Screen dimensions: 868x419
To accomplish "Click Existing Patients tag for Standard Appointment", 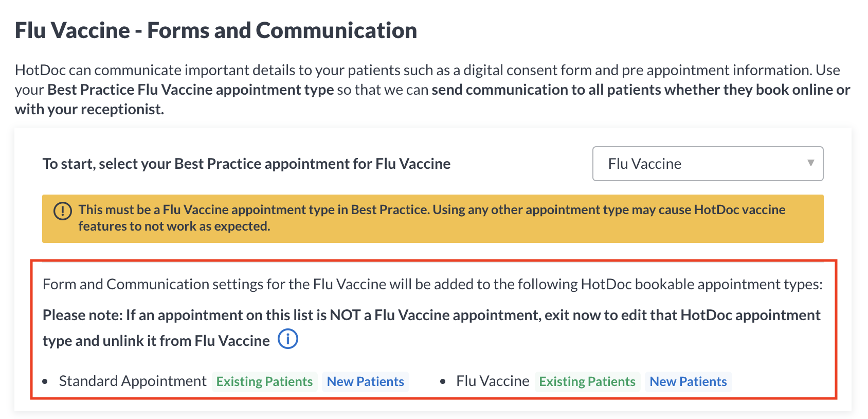I will point(264,381).
